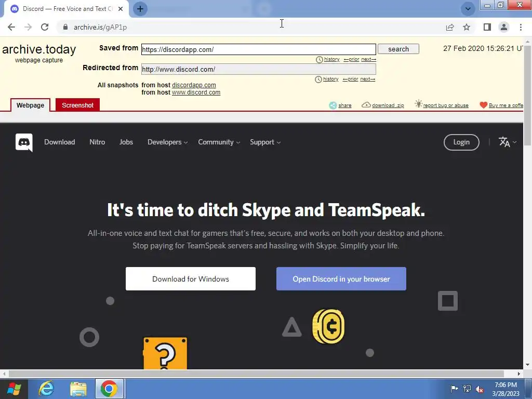This screenshot has height=399, width=532.
Task: Expand the Community dropdown
Action: (x=219, y=142)
